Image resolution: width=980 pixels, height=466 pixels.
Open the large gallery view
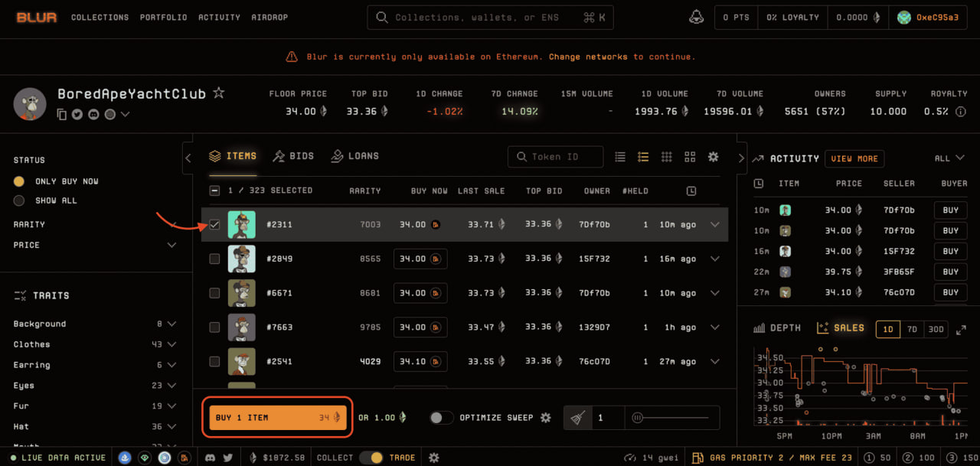point(690,157)
